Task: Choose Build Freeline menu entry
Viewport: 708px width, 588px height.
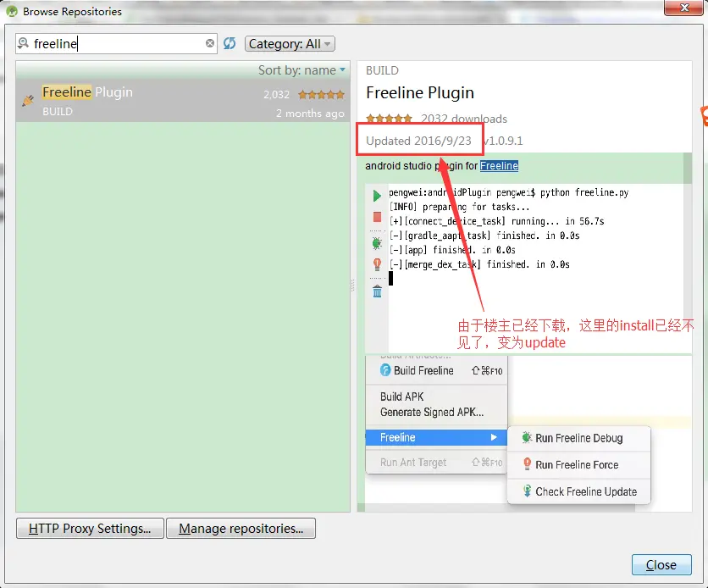Action: (436, 371)
